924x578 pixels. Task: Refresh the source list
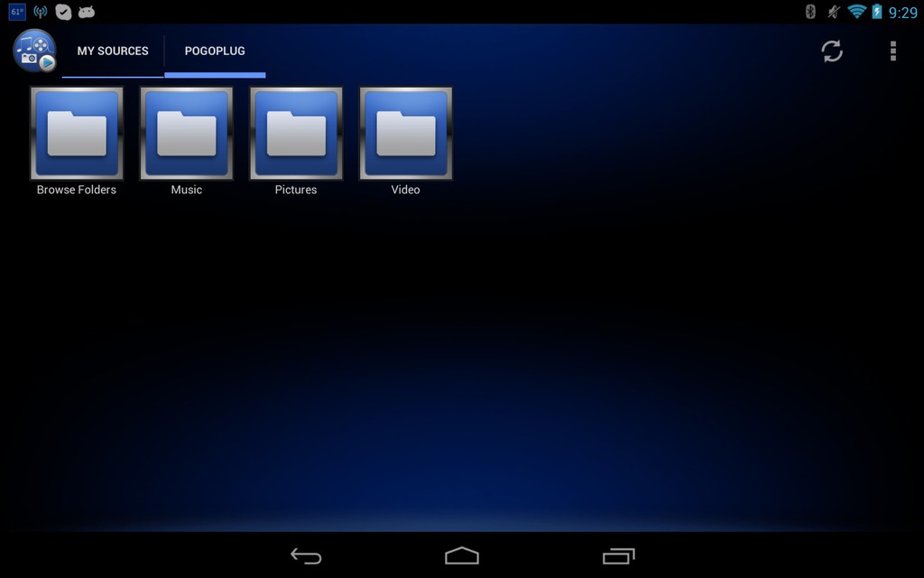pyautogui.click(x=832, y=51)
